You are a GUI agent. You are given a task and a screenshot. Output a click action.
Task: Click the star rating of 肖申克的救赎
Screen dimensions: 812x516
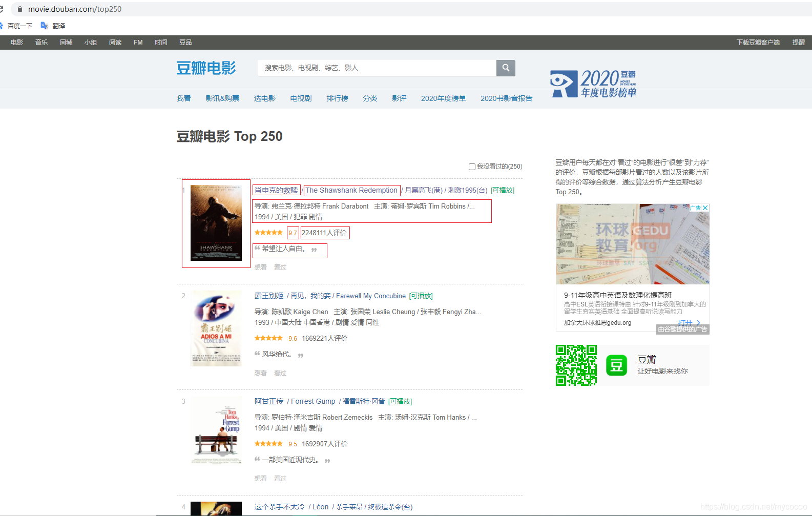(x=268, y=233)
